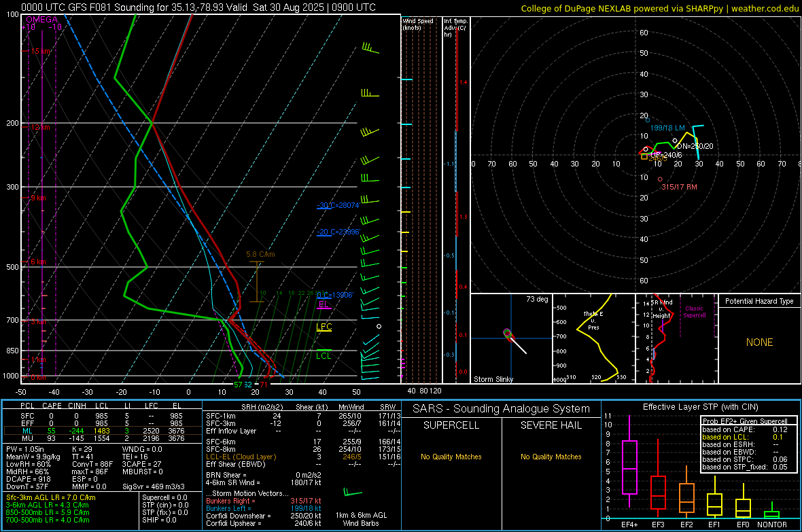Click the NONE hazard type value
The height and width of the screenshot is (532, 802).
tap(760, 342)
